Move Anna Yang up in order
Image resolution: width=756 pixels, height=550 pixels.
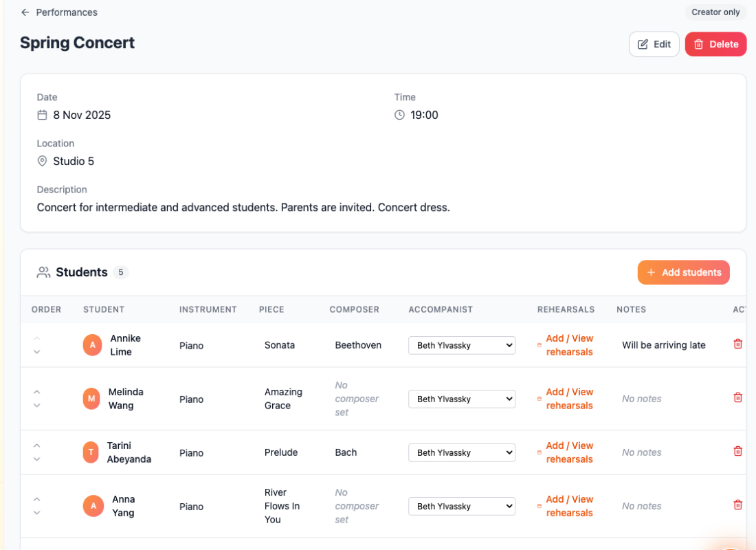click(37, 499)
